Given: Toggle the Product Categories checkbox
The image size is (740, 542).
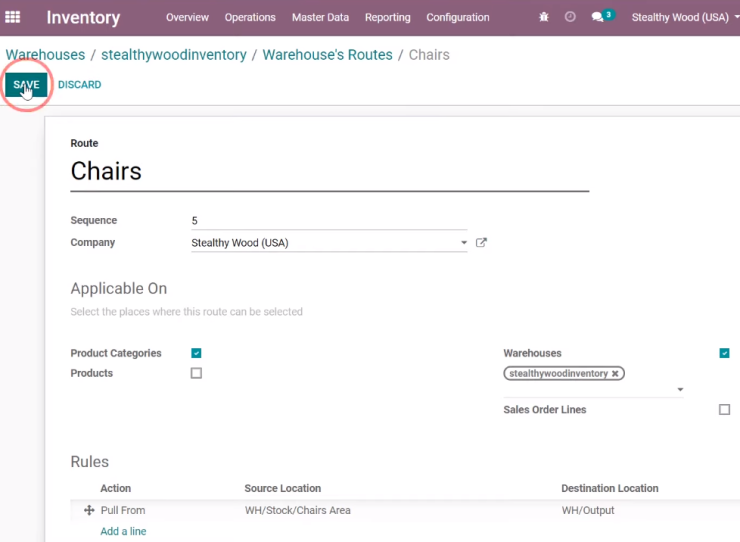Looking at the screenshot, I should [196, 353].
